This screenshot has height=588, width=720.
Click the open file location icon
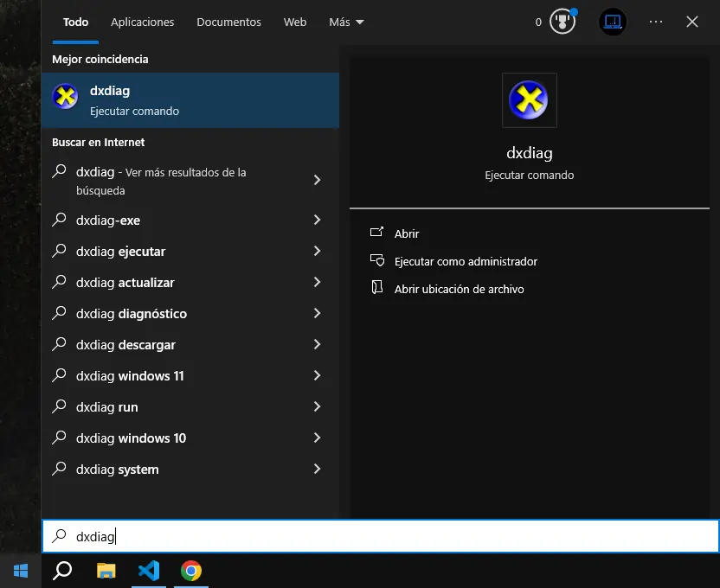point(377,288)
